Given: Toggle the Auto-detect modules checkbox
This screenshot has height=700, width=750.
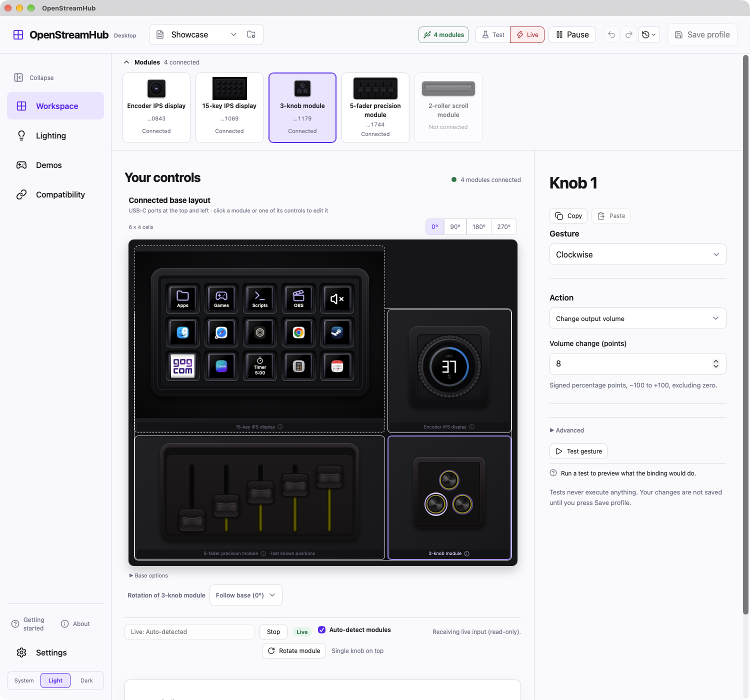Looking at the screenshot, I should (x=322, y=630).
